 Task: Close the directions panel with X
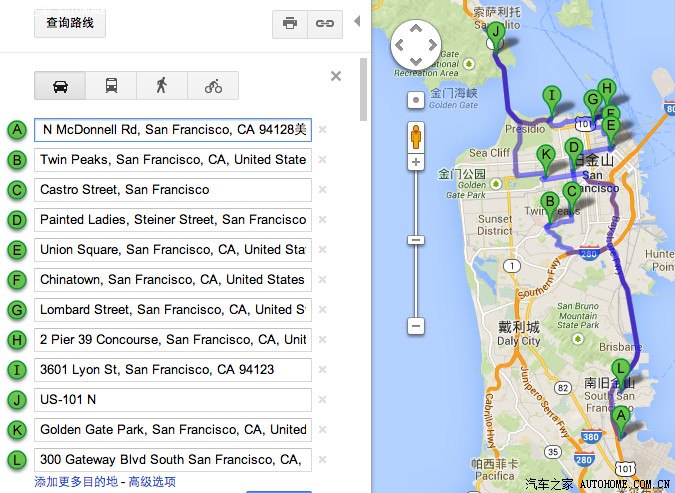(x=336, y=76)
